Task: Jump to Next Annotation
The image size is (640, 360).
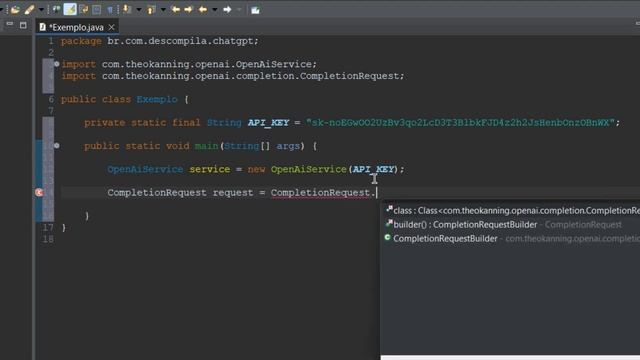Action: (x=127, y=9)
